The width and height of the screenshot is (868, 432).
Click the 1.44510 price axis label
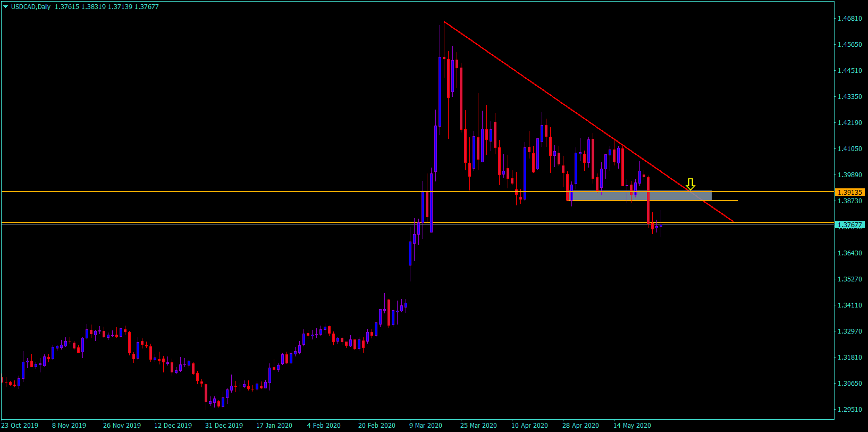pyautogui.click(x=849, y=70)
